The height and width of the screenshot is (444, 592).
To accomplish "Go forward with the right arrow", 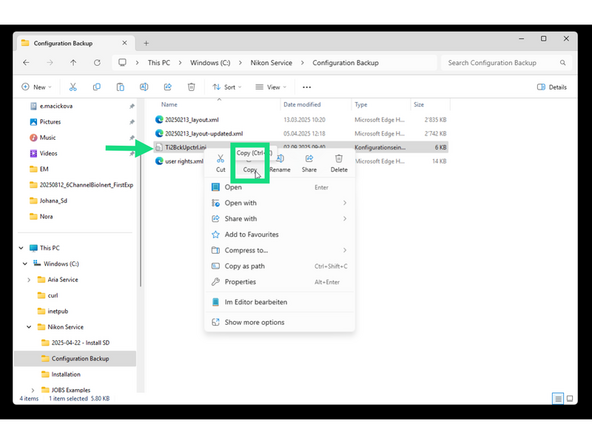I will 50,63.
